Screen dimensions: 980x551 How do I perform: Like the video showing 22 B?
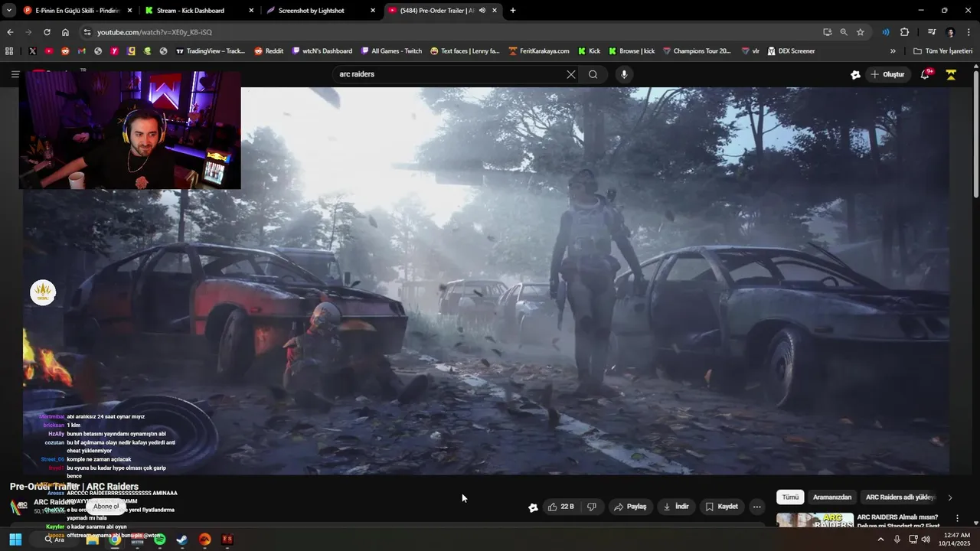560,507
